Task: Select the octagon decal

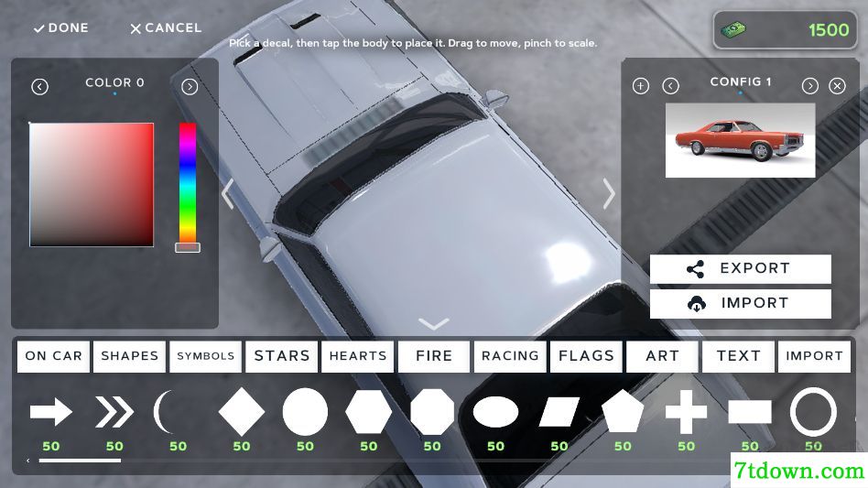Action: (432, 412)
